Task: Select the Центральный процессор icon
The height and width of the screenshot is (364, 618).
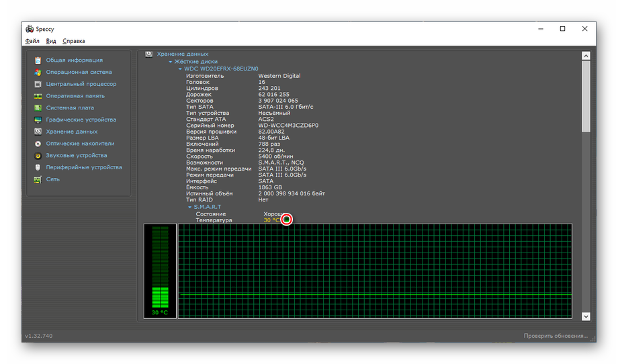Action: coord(38,85)
